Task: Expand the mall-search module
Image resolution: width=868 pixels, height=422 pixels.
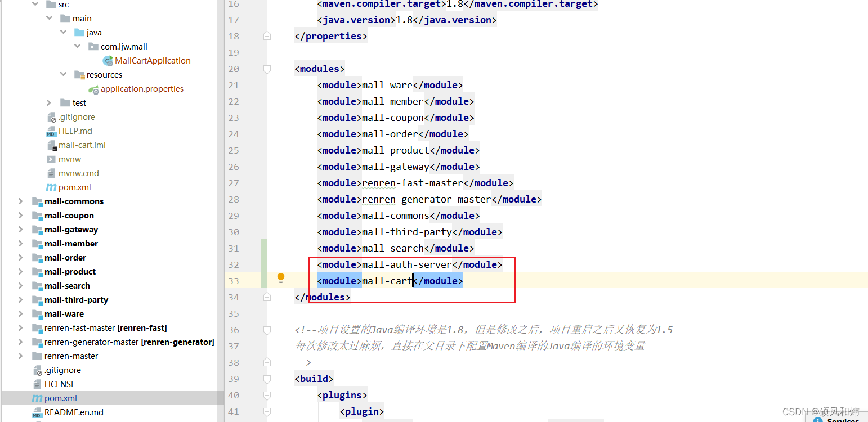Action: tap(21, 286)
